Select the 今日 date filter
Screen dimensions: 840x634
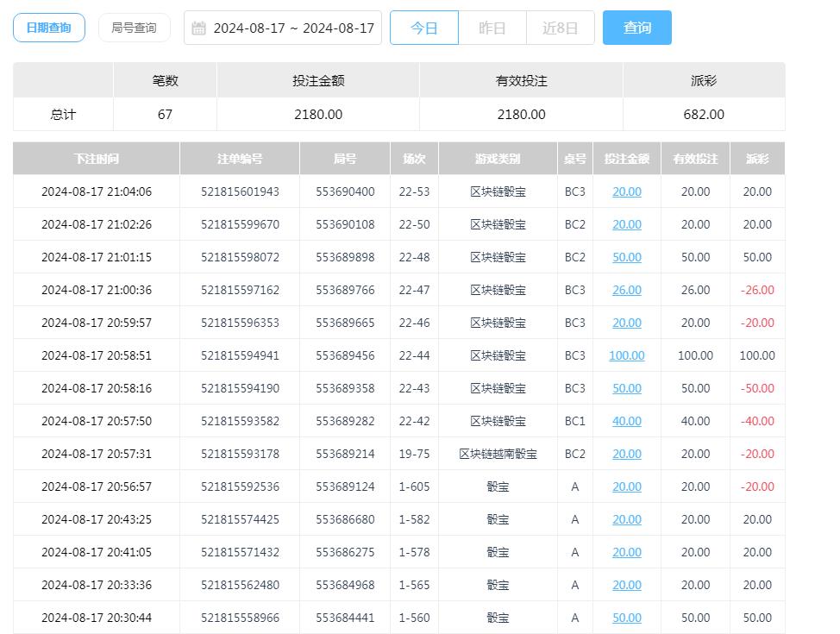[x=423, y=27]
